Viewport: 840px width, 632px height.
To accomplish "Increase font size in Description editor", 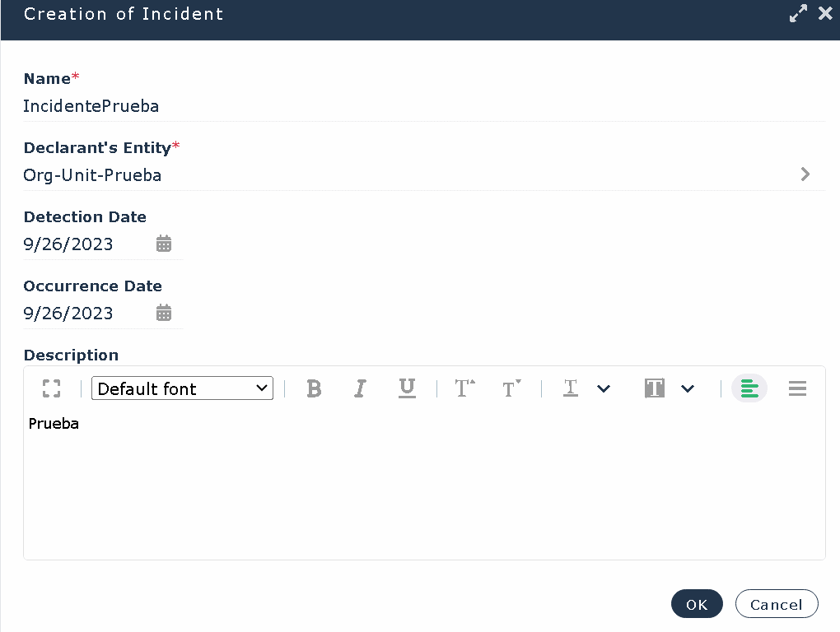I will point(464,388).
